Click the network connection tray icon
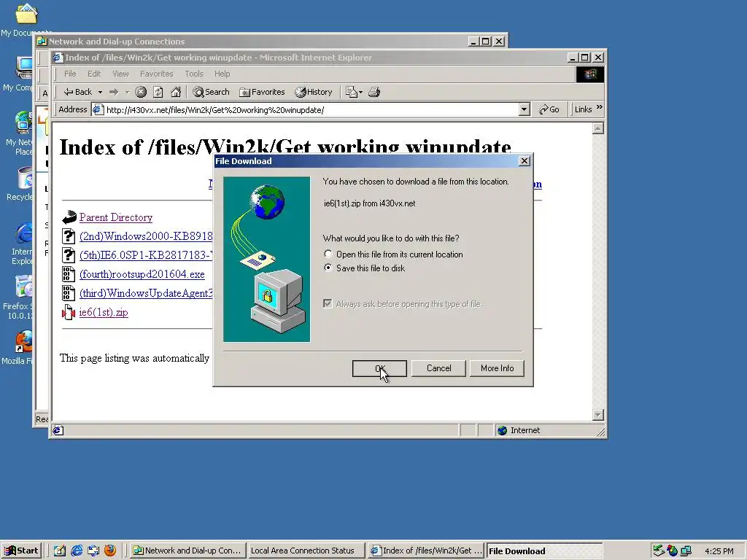Screen dimensions: 747x560 tap(686, 551)
